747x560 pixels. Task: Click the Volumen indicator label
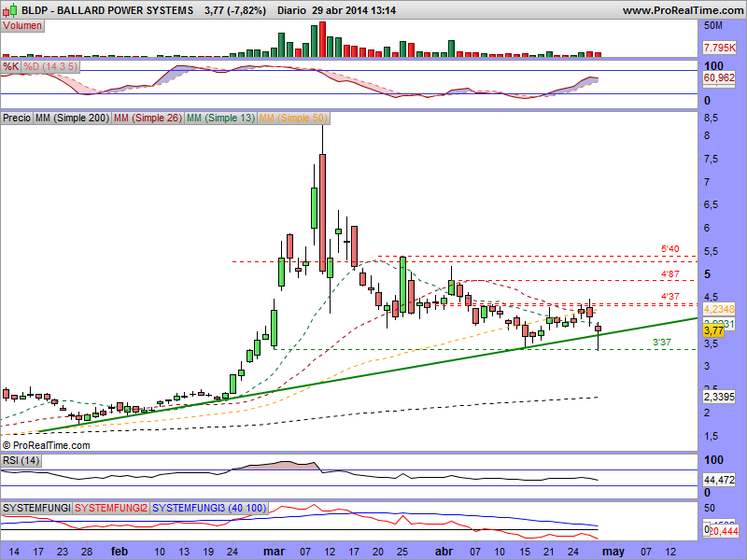(22, 26)
